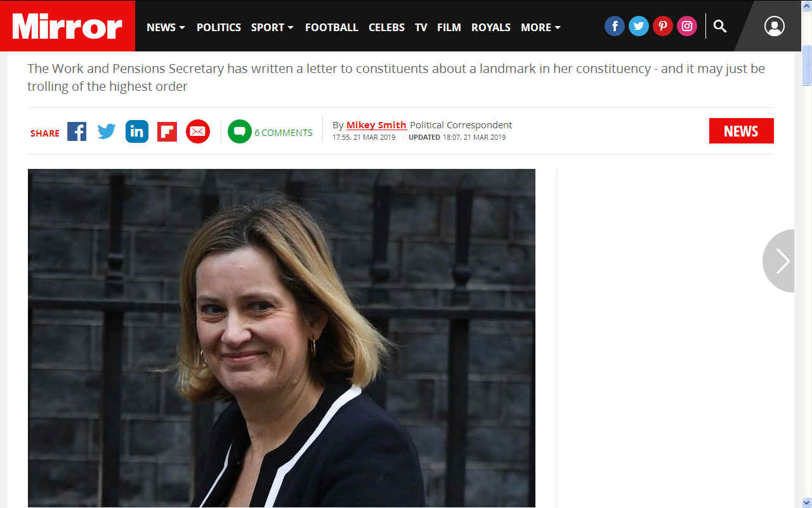Image resolution: width=812 pixels, height=508 pixels.
Task: Share article on LinkedIn
Action: (x=137, y=131)
